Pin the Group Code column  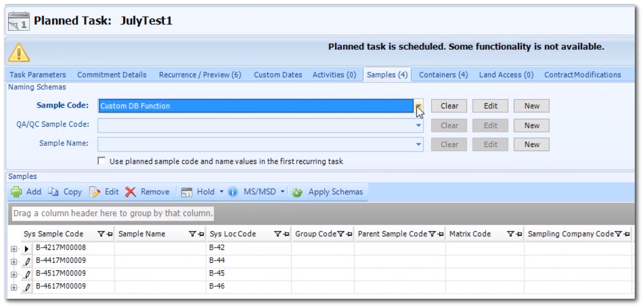click(348, 234)
